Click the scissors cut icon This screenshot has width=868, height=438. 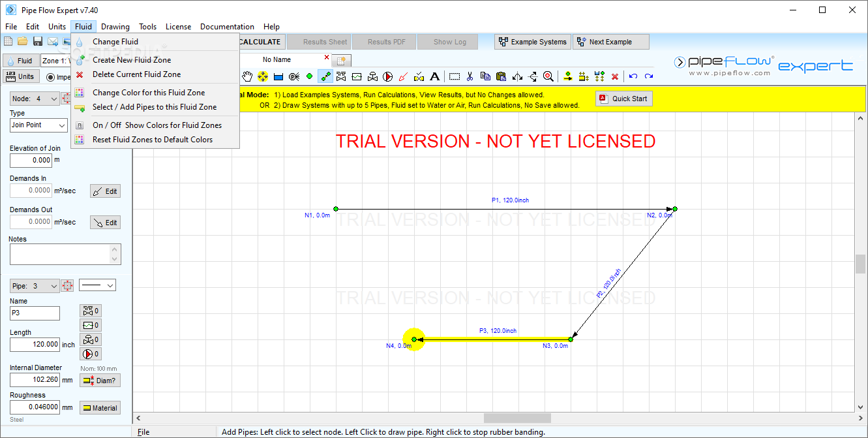(x=470, y=76)
